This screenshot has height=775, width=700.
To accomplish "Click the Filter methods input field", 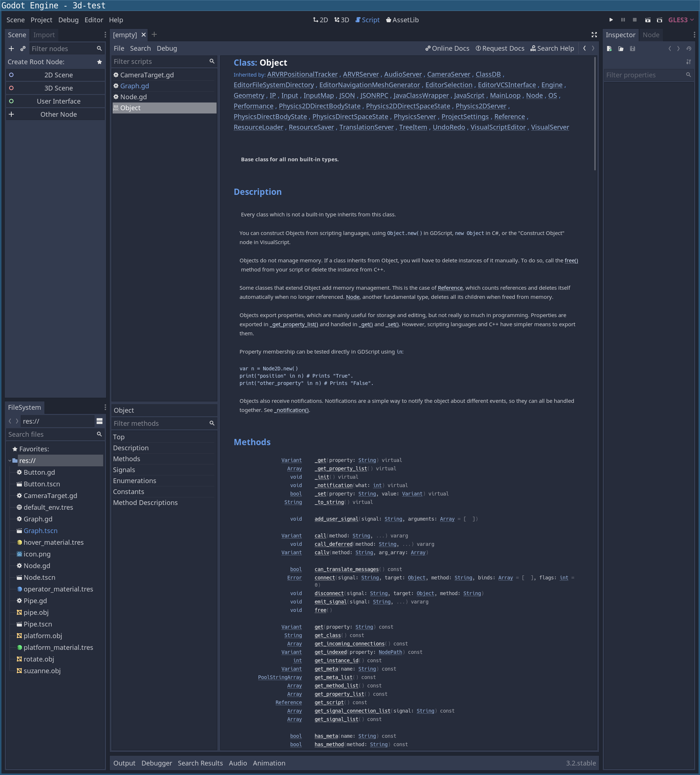I will (162, 423).
